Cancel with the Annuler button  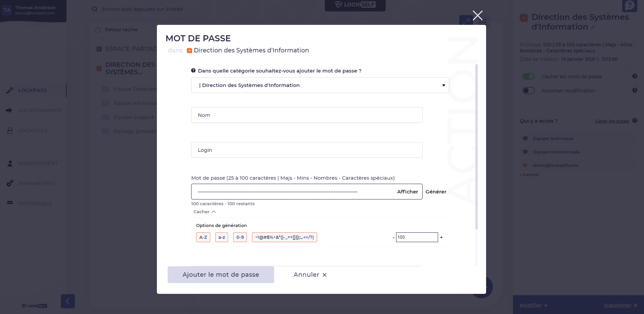point(310,275)
